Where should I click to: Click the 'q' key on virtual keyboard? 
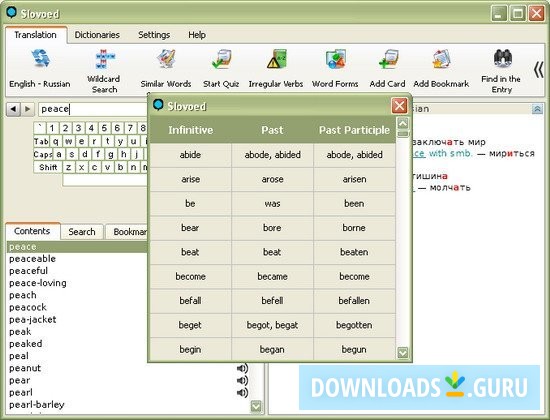tap(56, 141)
